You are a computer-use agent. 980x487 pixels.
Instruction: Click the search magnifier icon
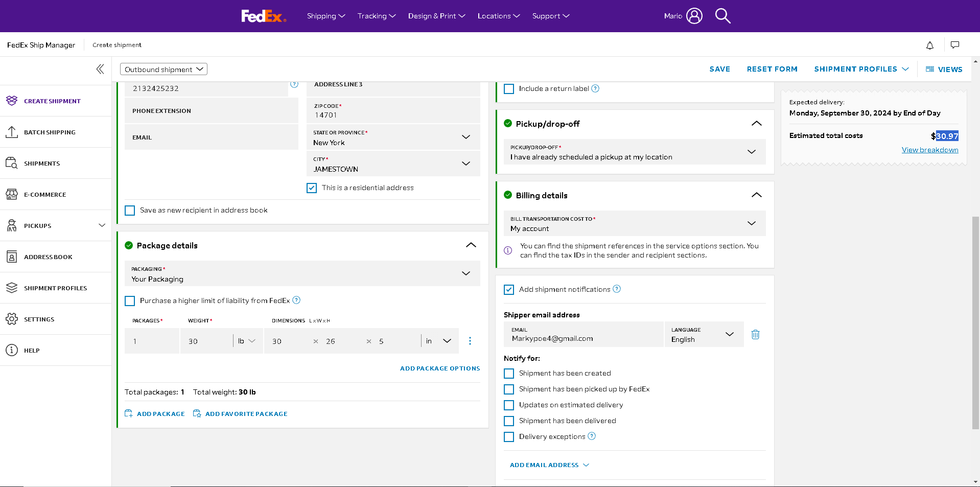coord(722,16)
